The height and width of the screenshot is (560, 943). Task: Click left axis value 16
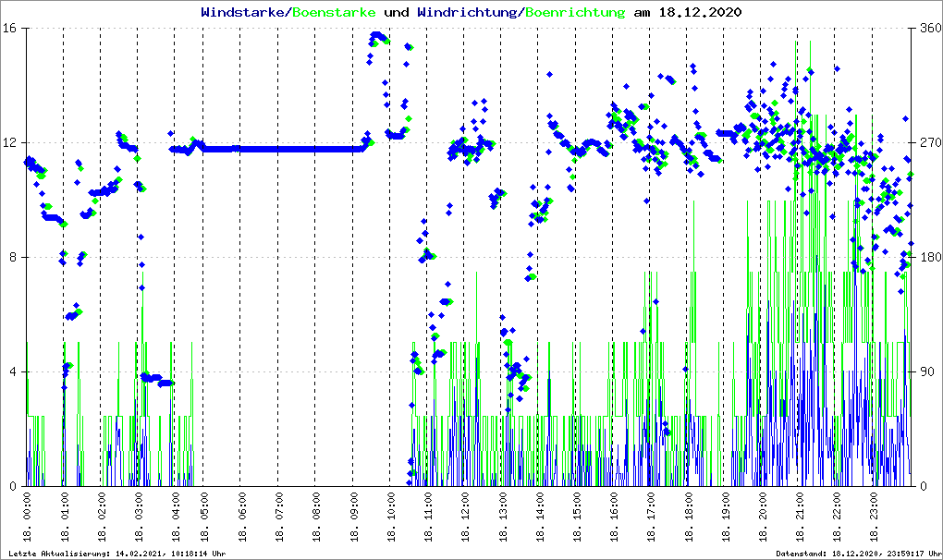point(9,29)
